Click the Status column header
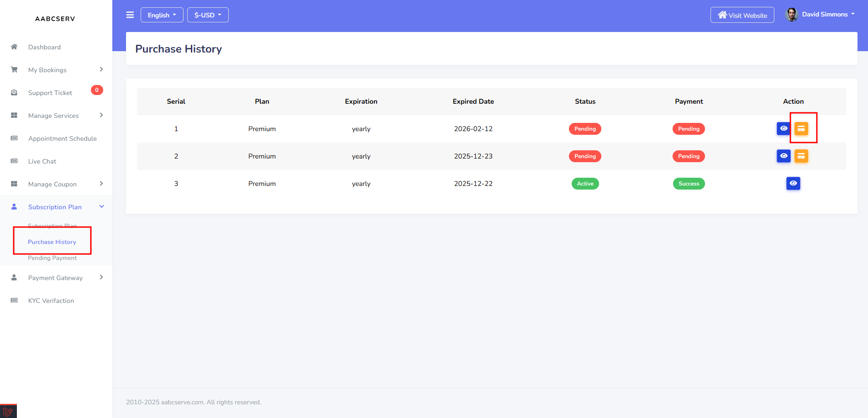The width and height of the screenshot is (868, 418). point(585,101)
